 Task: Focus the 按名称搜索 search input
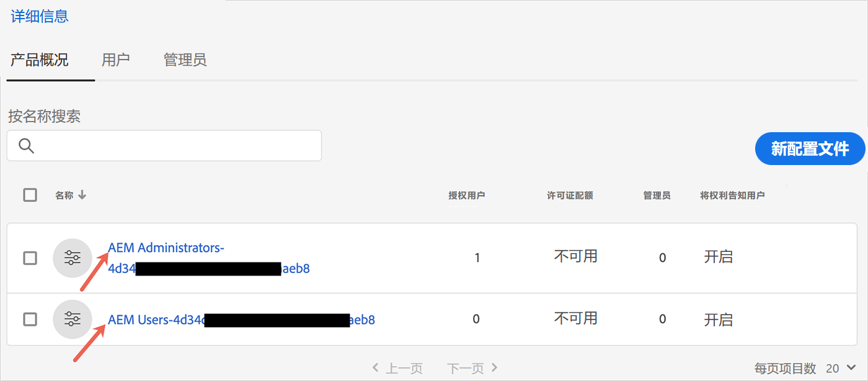coord(164,146)
